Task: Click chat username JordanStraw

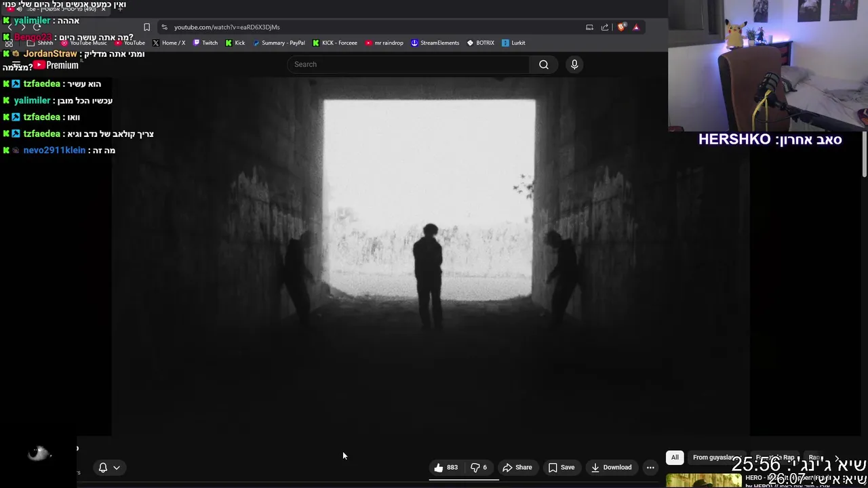Action: click(50, 54)
